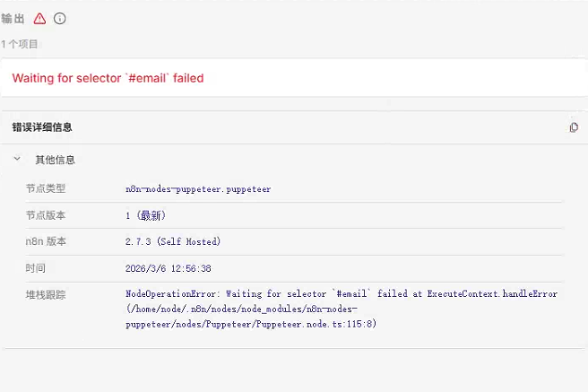Copy the error details with copy icon
This screenshot has width=588, height=392.
(574, 127)
